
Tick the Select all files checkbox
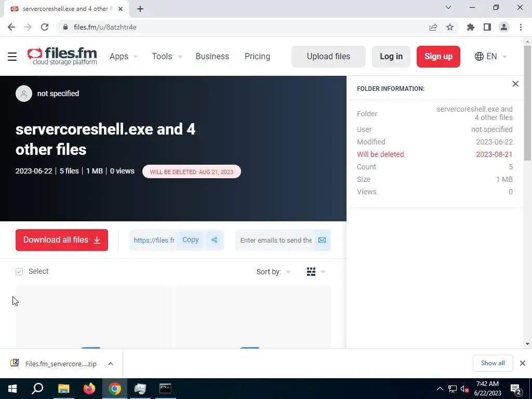pos(19,272)
